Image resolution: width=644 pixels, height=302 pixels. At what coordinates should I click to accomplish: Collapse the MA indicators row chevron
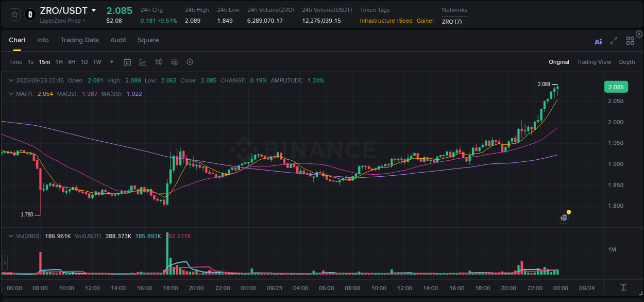[x=11, y=94]
